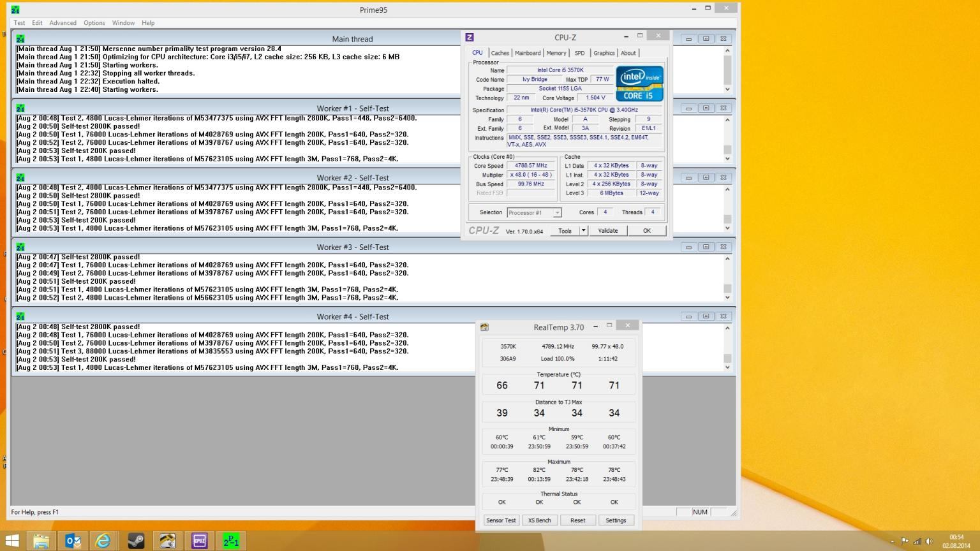Click the Tools button in CPU-Z

coord(565,231)
